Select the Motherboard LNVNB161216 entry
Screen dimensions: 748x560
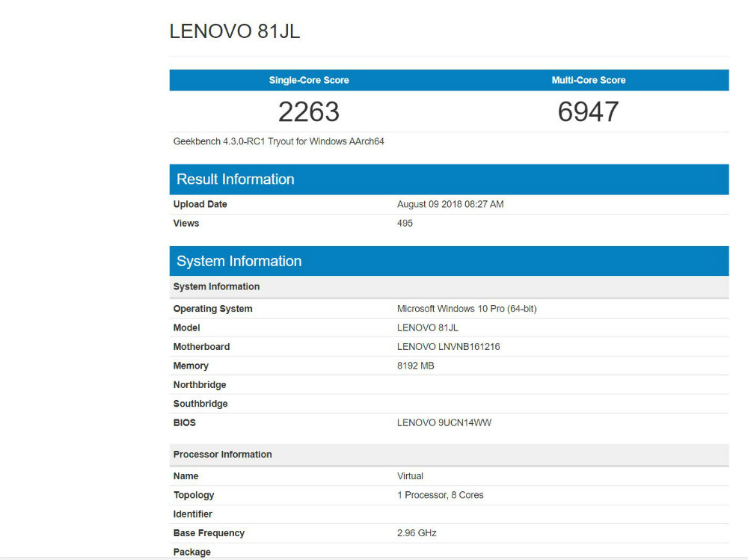(449, 346)
